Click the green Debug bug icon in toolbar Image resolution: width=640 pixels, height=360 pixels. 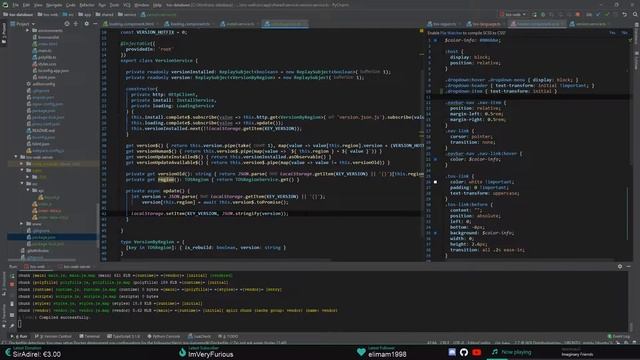[x=543, y=14]
